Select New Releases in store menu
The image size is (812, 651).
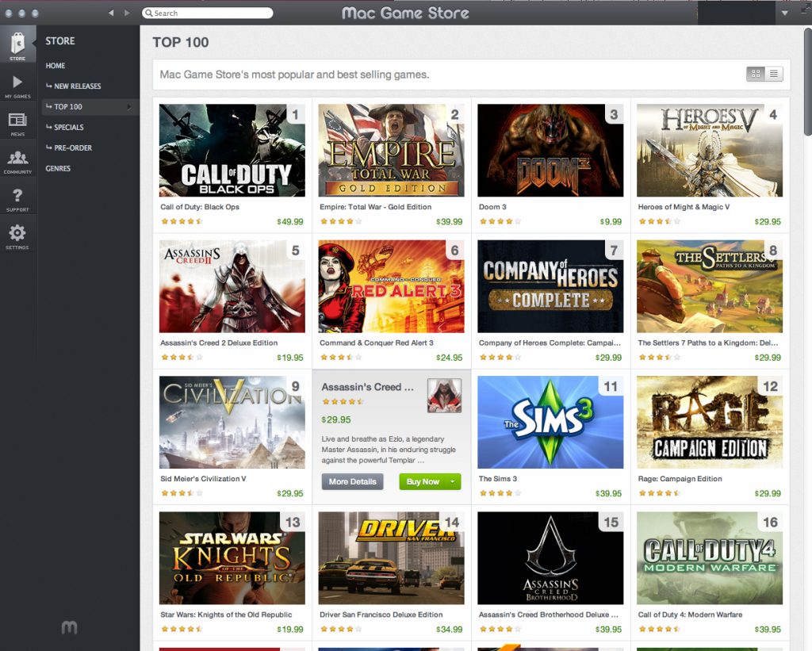point(77,86)
